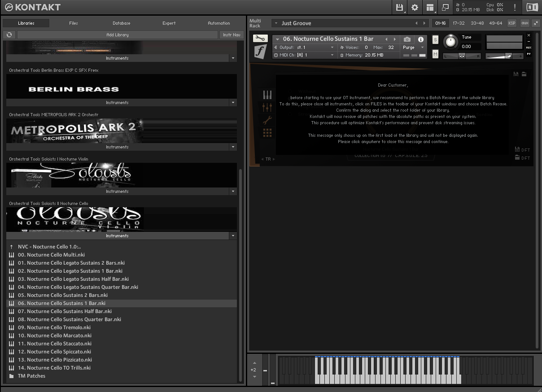The image size is (542, 392).
Task: Click the Orchestral Tools f logo
Action: (x=260, y=52)
